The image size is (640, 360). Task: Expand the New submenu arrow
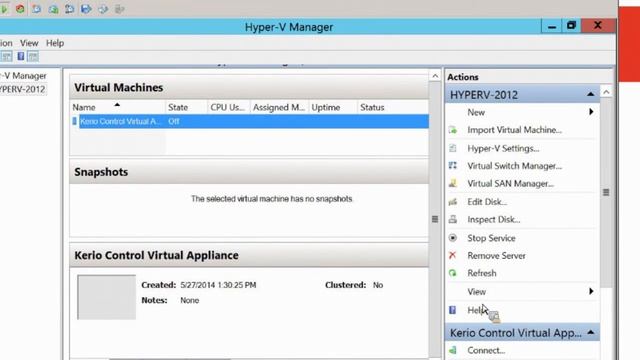[x=591, y=112]
